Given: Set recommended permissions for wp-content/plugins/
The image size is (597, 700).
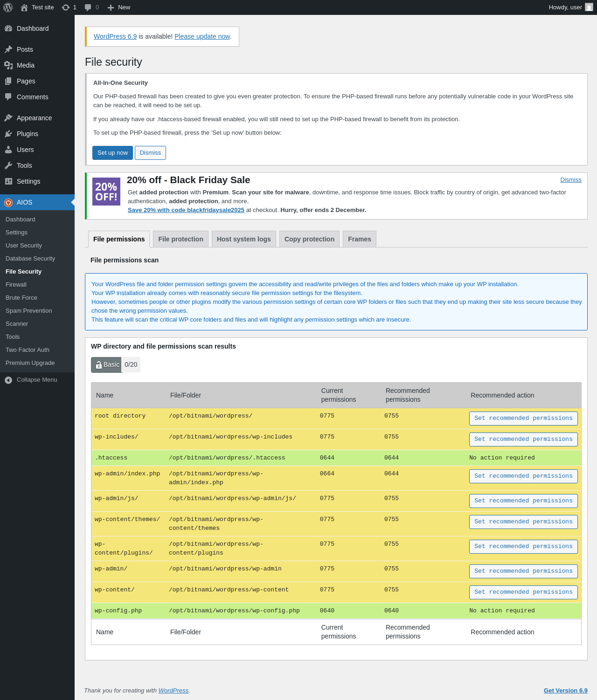Looking at the screenshot, I should 523,547.
